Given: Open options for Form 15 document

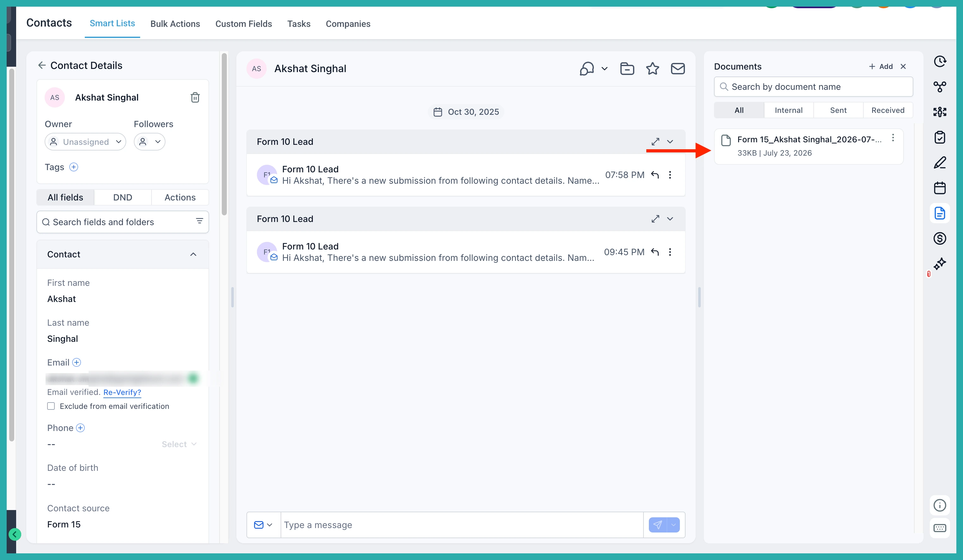Looking at the screenshot, I should [x=893, y=138].
